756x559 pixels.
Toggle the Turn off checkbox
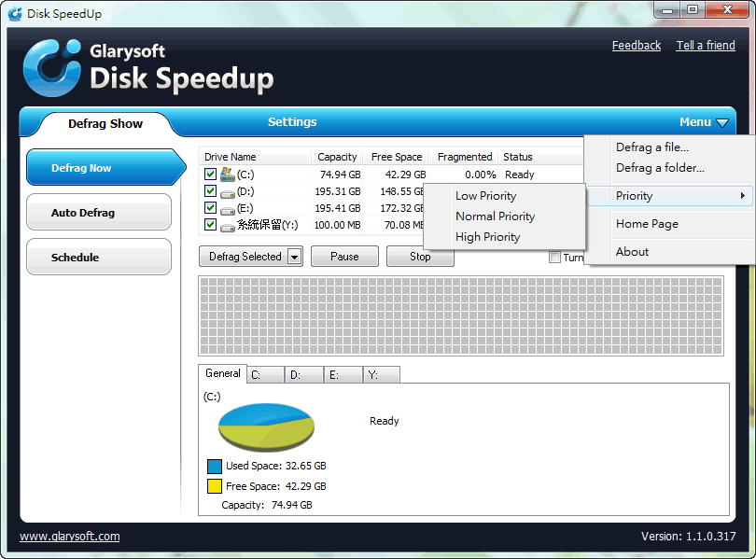[x=554, y=258]
